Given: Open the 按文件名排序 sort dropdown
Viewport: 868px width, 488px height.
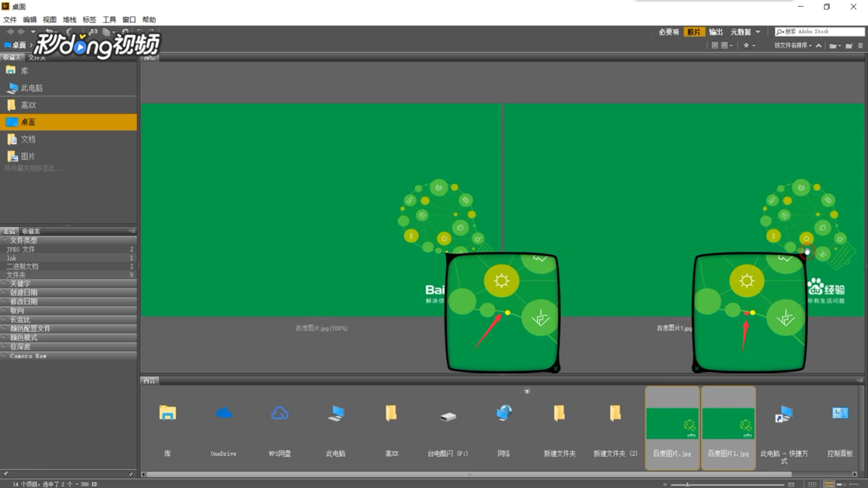Looking at the screenshot, I should [x=793, y=45].
